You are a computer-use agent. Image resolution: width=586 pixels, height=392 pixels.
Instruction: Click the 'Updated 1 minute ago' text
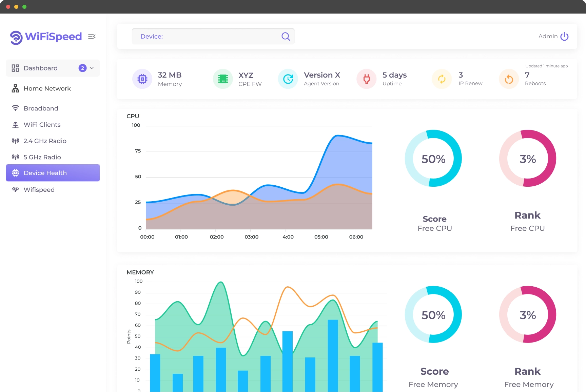pos(546,66)
